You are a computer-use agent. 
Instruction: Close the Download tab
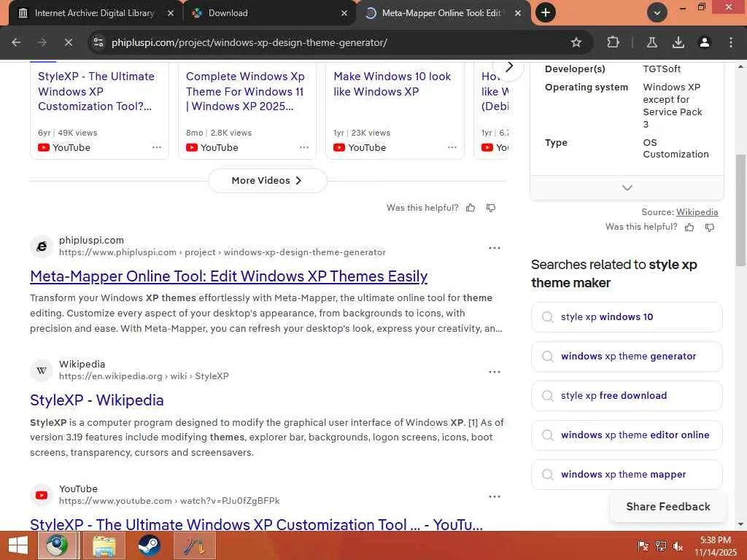[x=344, y=13]
